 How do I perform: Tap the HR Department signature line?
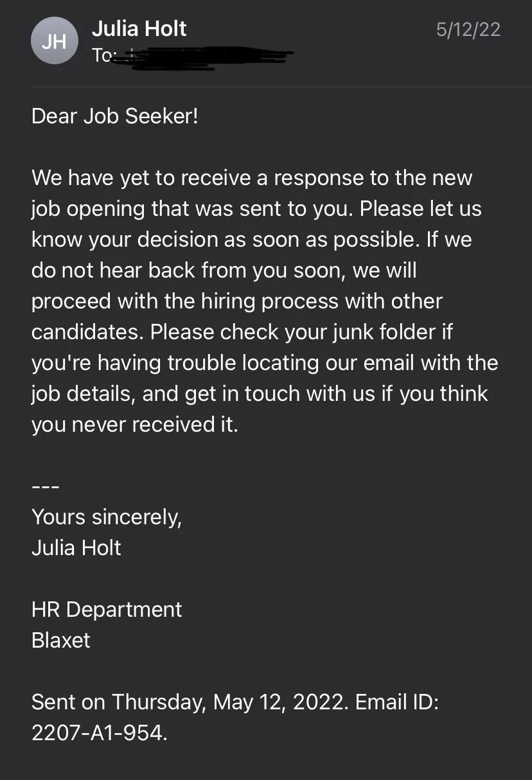click(107, 610)
